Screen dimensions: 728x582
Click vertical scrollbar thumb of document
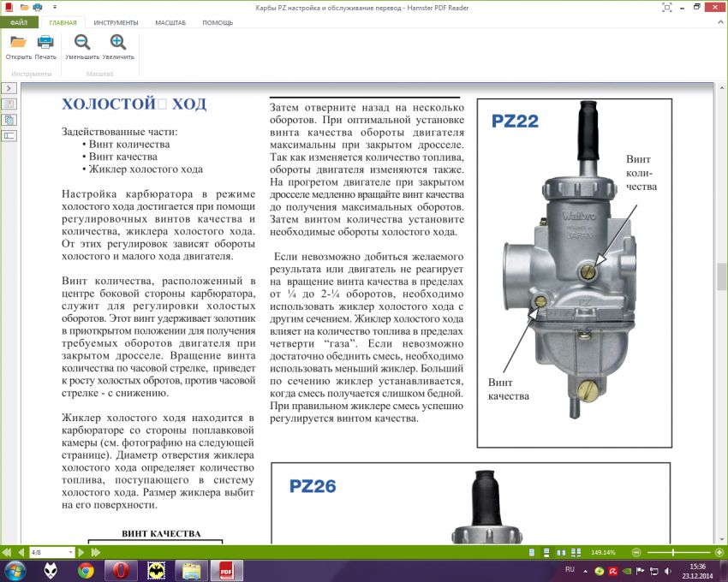(x=721, y=276)
